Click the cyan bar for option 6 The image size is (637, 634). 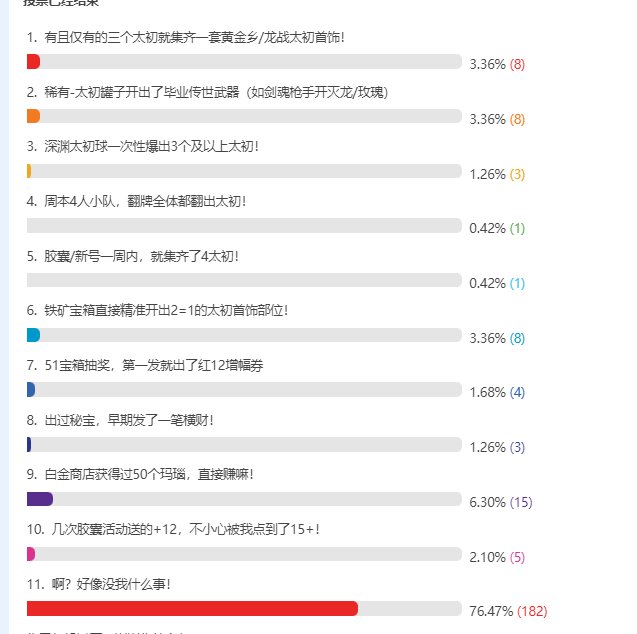(x=33, y=335)
